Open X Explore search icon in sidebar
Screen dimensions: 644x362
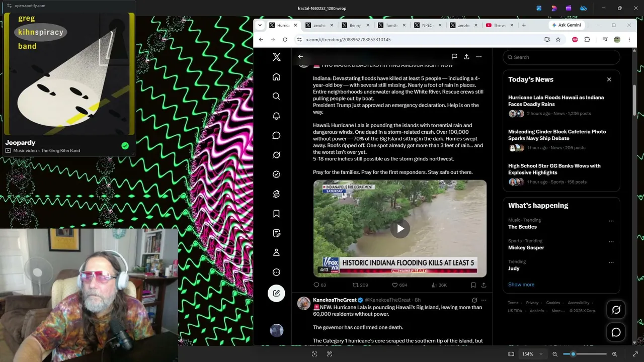(276, 96)
